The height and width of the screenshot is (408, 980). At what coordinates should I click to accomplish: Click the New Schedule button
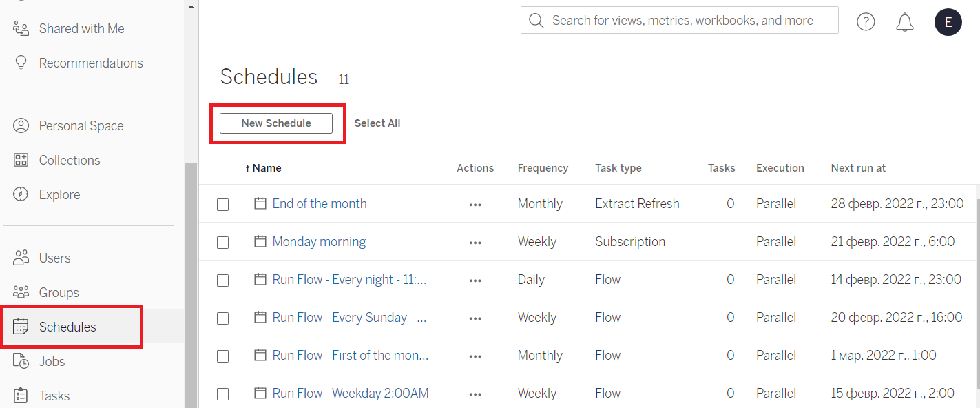pos(276,123)
